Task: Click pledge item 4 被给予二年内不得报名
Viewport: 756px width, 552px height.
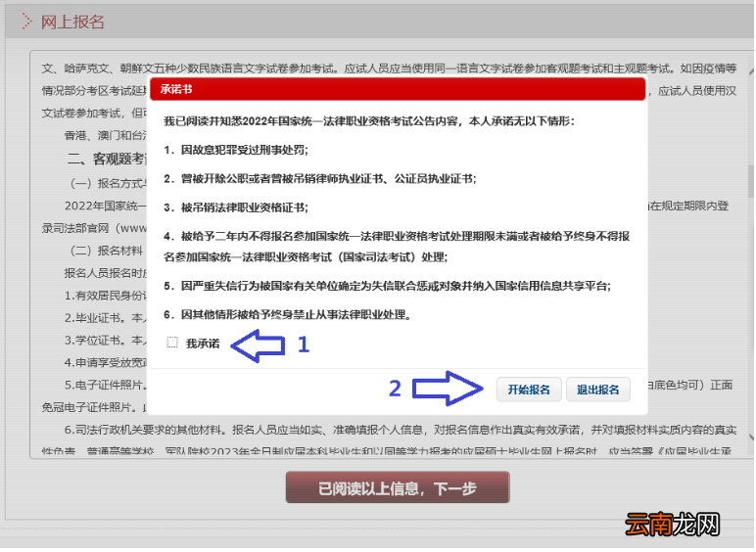Action: [x=397, y=246]
